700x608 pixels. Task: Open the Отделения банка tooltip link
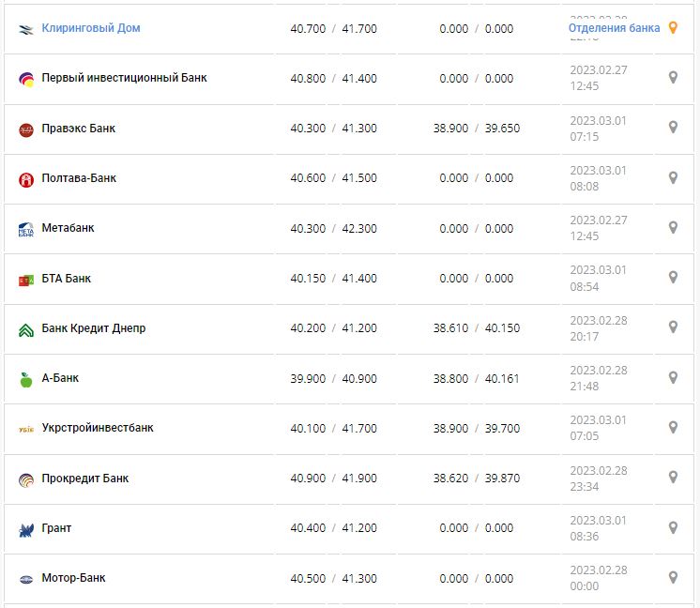pyautogui.click(x=614, y=28)
